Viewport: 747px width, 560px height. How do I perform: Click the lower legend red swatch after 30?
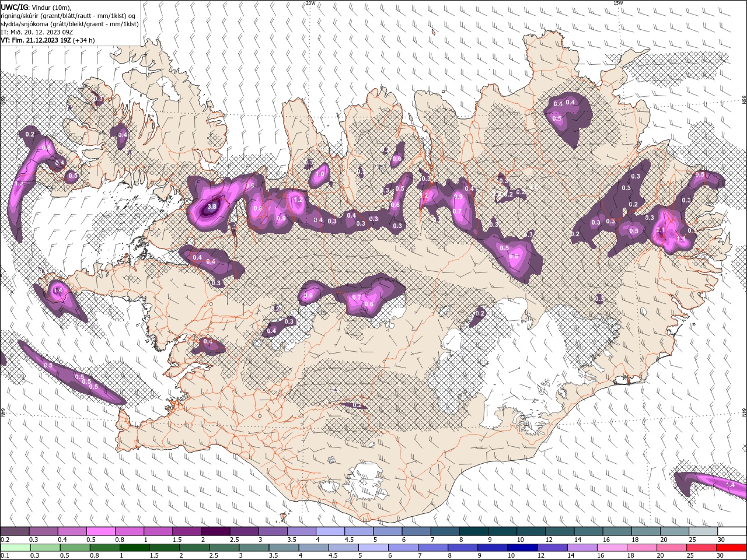click(731, 547)
